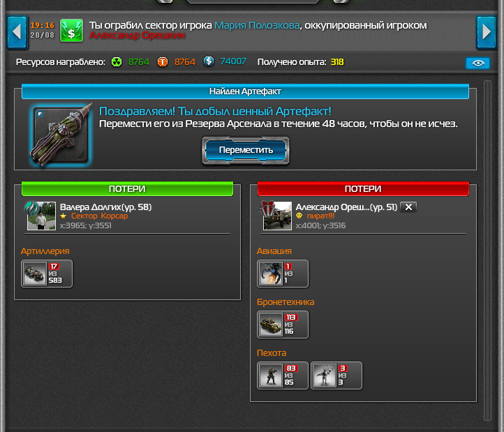The height and width of the screenshot is (432, 504).
Task: Click the yellow star near Сектор Корсар
Action: point(64,216)
